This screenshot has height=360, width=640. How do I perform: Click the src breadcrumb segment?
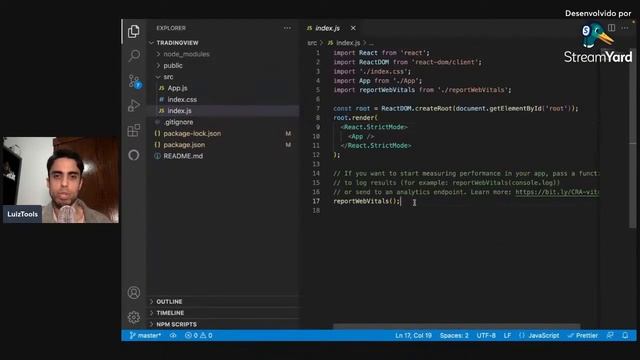tap(312, 43)
